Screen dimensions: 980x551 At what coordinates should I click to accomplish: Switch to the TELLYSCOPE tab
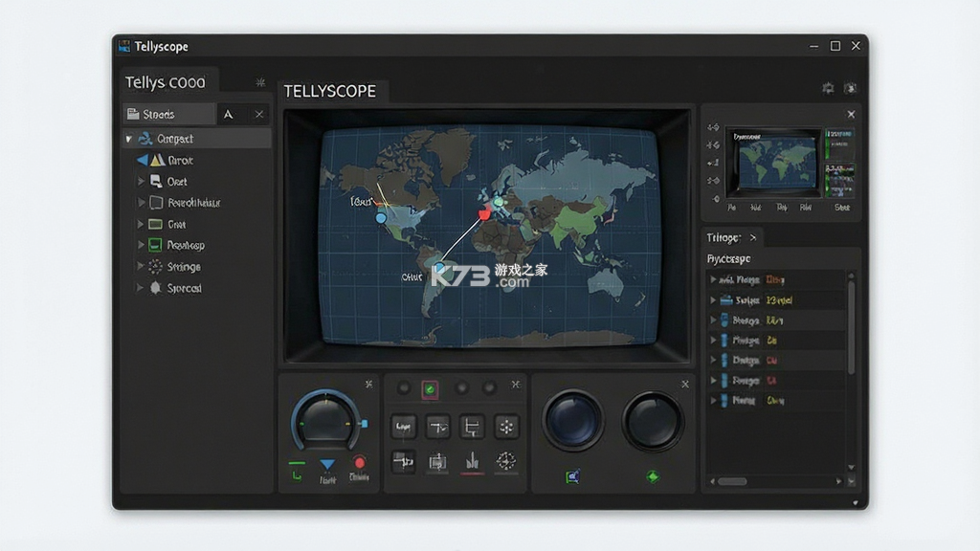pos(330,91)
